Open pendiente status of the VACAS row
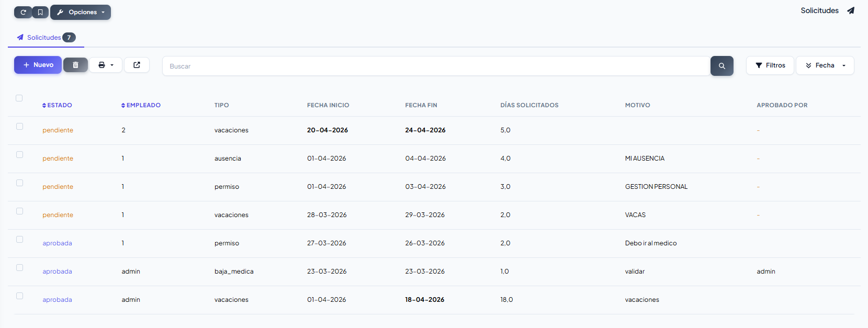Viewport: 868px width, 328px height. point(58,215)
